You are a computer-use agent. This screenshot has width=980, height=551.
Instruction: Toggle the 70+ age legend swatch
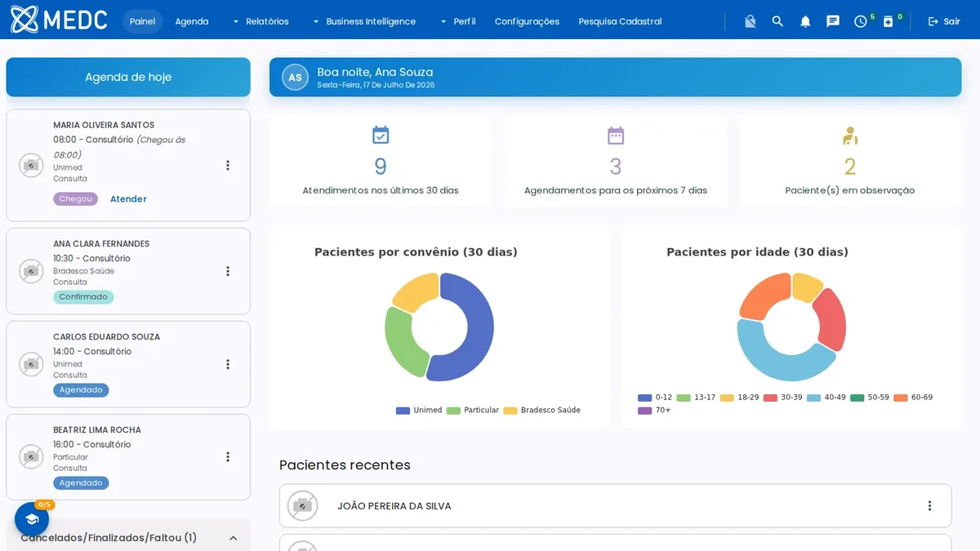[644, 411]
